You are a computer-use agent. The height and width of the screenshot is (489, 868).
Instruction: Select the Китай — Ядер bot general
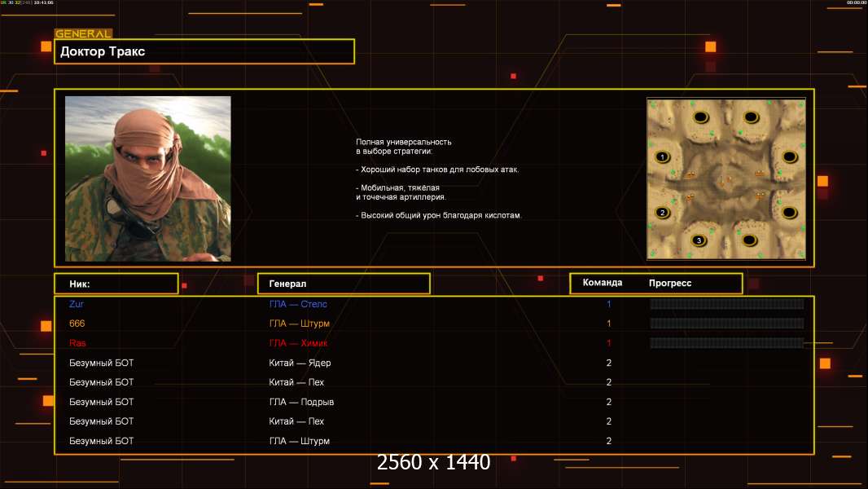[300, 363]
